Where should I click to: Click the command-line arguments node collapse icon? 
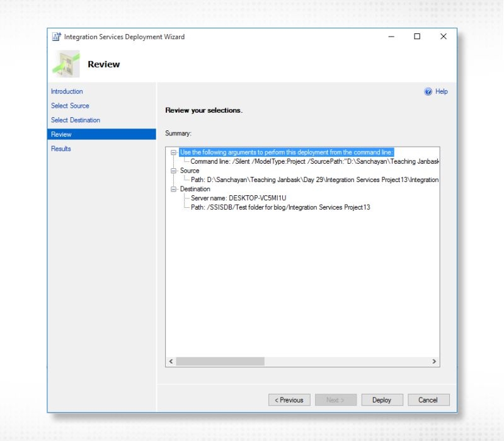pos(174,152)
